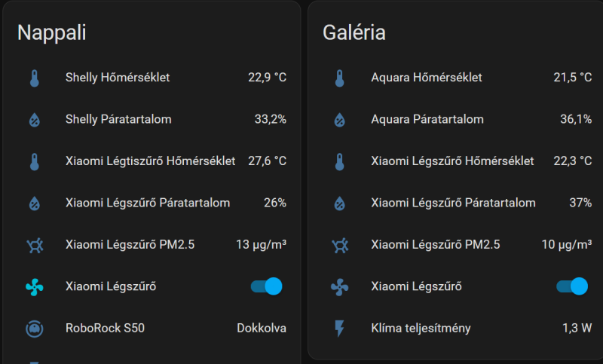The width and height of the screenshot is (603, 364).
Task: Open the Nappali card title
Action: 51,32
